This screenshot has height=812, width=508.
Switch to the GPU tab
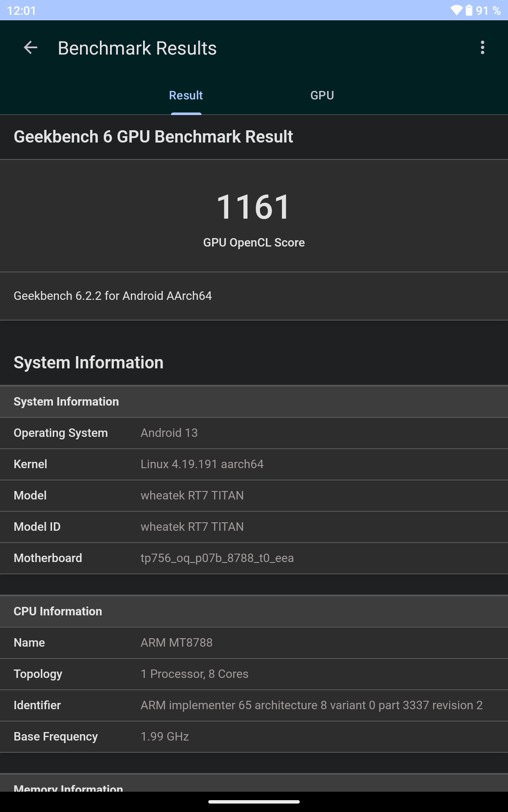pos(322,95)
